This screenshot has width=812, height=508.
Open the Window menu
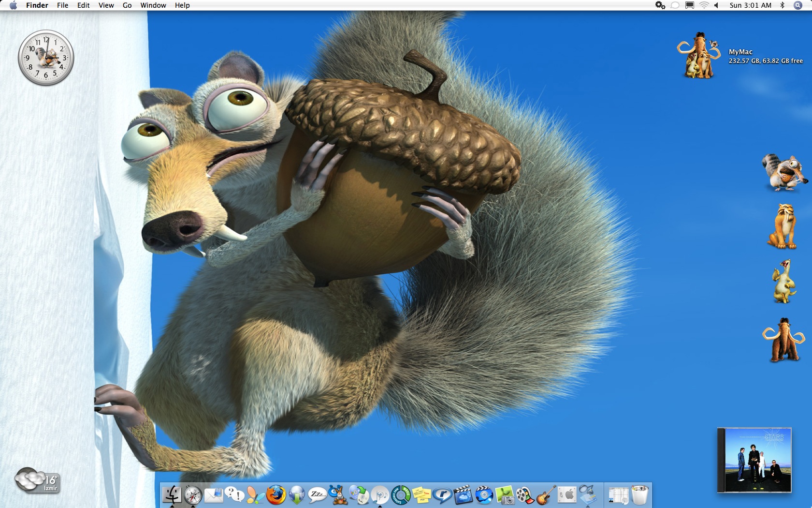click(x=153, y=5)
